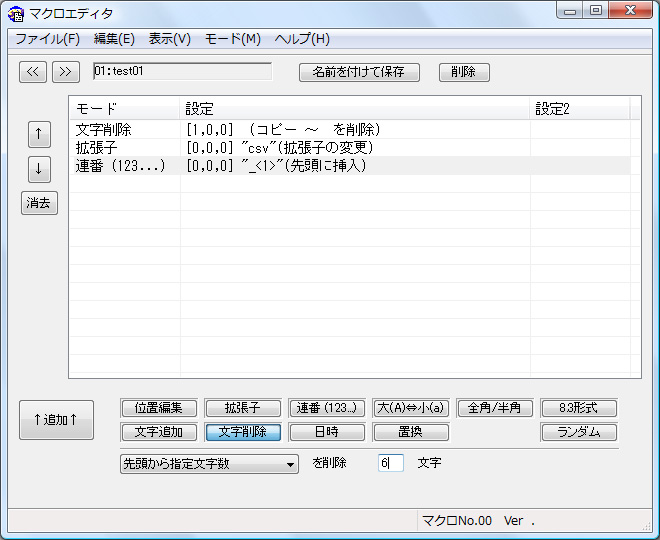This screenshot has width=660, height=540.
Task: Click the character count field showing 6
Action: coord(391,463)
